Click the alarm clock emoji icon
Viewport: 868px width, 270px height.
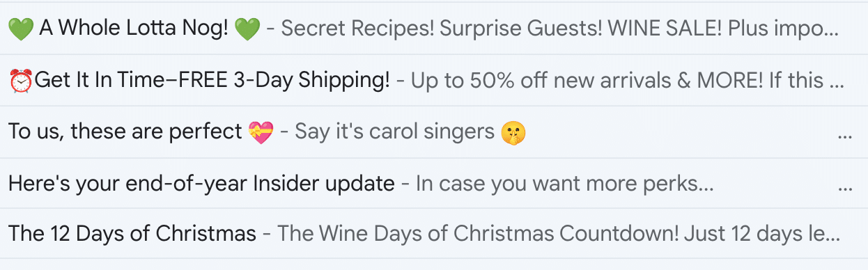click(x=21, y=81)
